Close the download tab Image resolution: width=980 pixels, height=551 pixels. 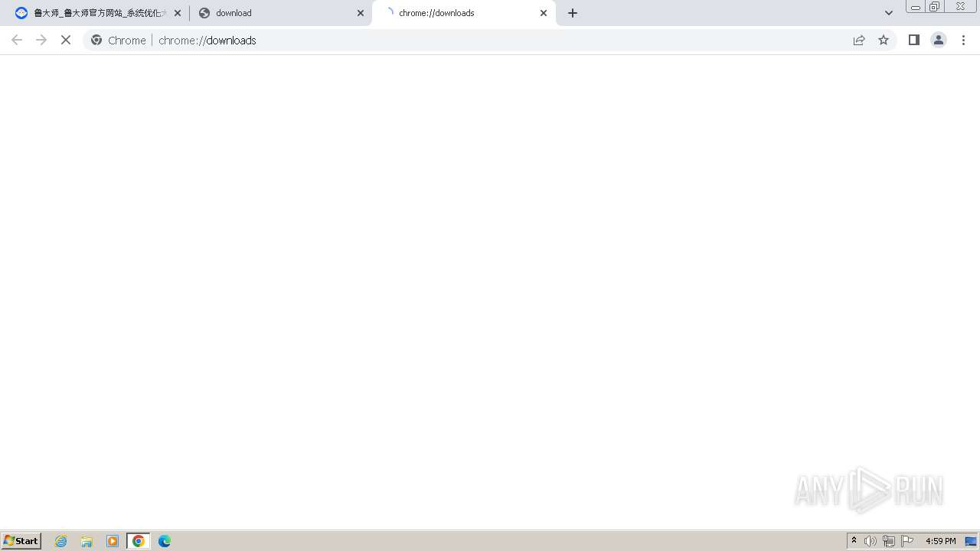coord(361,13)
